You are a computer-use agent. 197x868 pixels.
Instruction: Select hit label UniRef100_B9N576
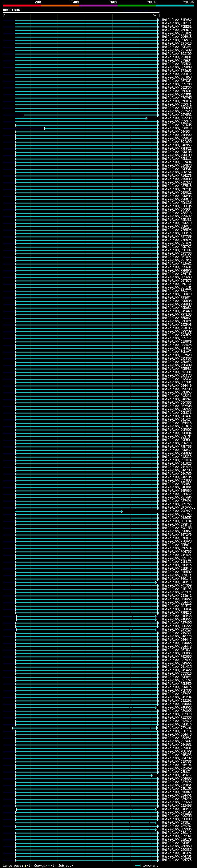(176, 40)
